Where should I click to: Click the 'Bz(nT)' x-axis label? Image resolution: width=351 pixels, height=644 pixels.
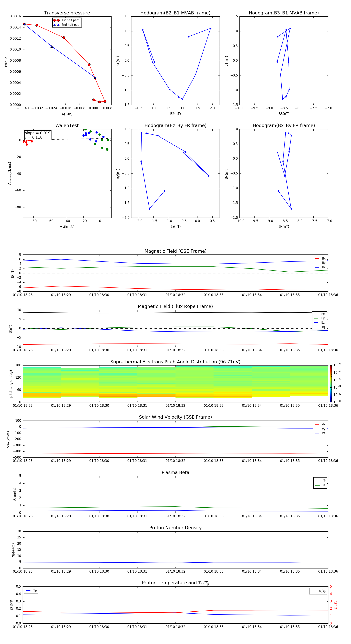click(175, 227)
